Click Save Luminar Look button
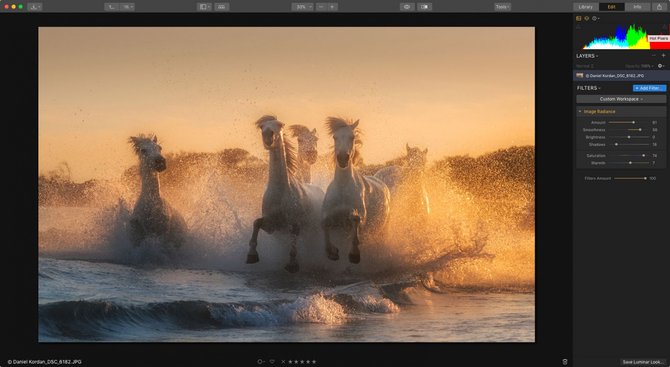 coord(643,362)
